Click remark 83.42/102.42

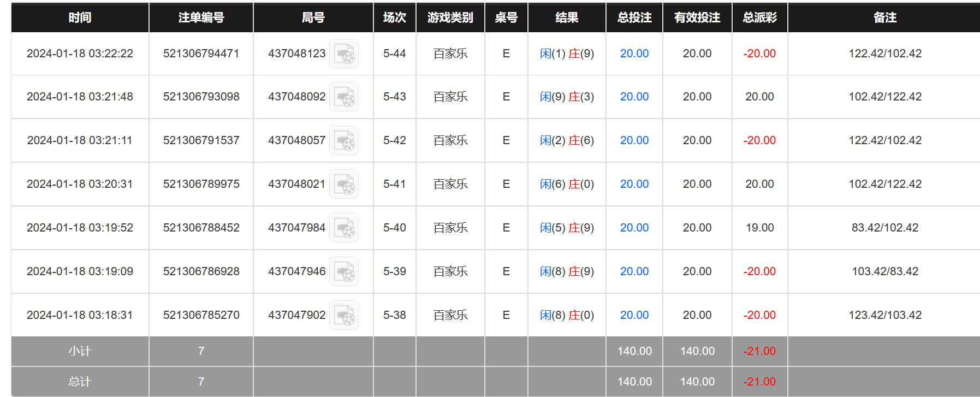(885, 228)
